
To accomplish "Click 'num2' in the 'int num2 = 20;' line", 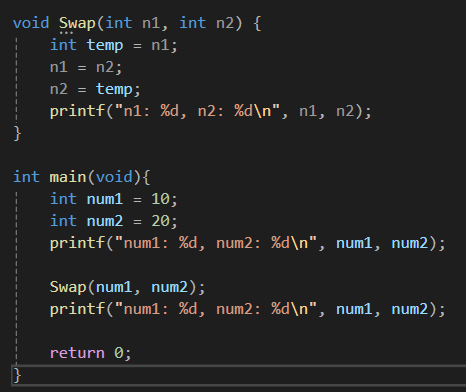I will coord(105,221).
